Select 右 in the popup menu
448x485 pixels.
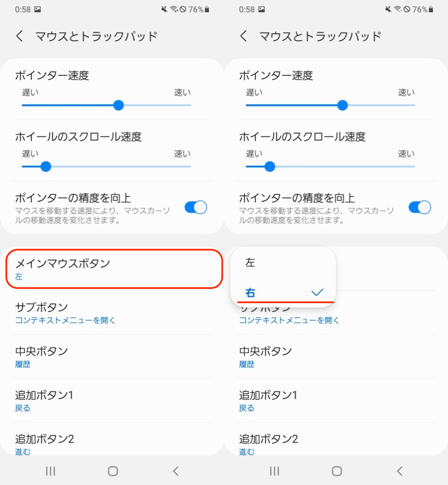[x=250, y=292]
